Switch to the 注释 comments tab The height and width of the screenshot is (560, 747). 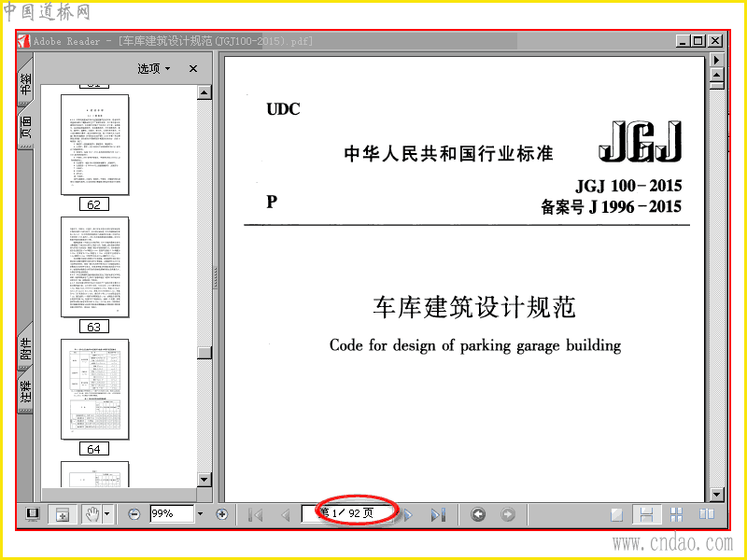26,390
